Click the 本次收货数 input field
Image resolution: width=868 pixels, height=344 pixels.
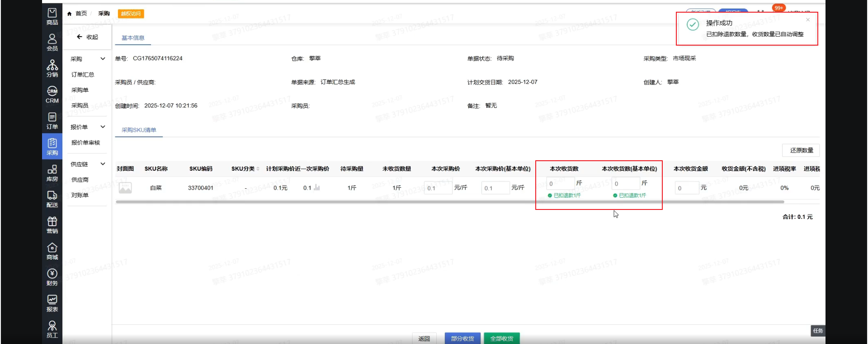click(x=560, y=184)
